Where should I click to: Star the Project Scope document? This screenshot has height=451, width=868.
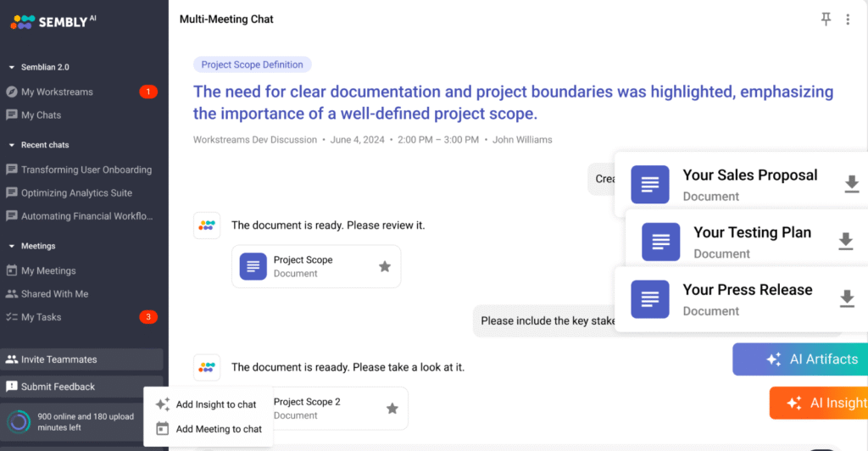click(385, 267)
